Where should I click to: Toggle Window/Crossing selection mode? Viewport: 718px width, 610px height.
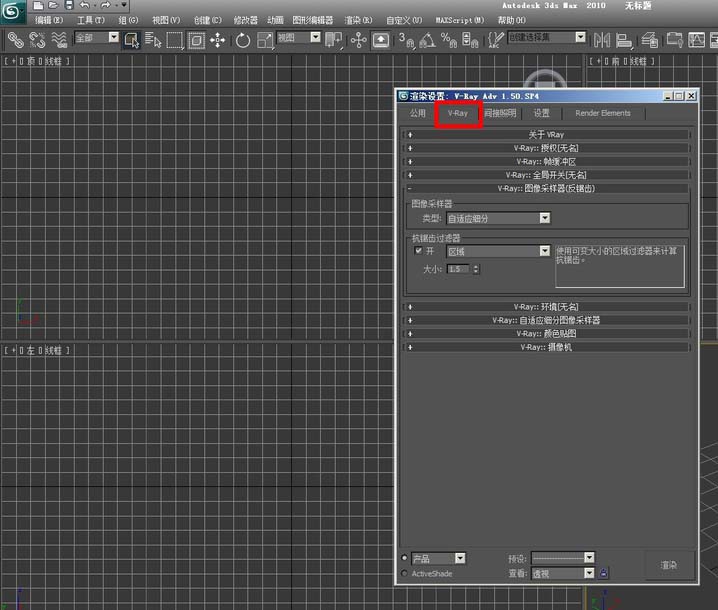click(x=196, y=40)
